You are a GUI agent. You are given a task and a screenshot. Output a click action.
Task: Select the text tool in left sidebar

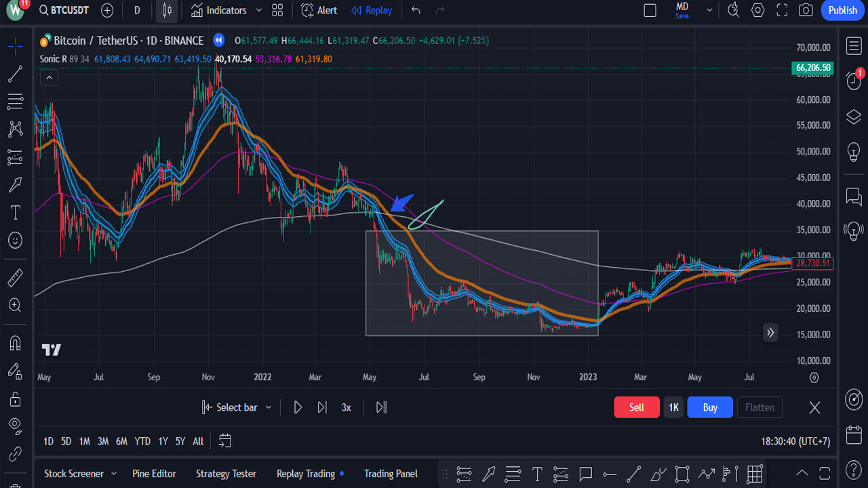[x=16, y=212]
